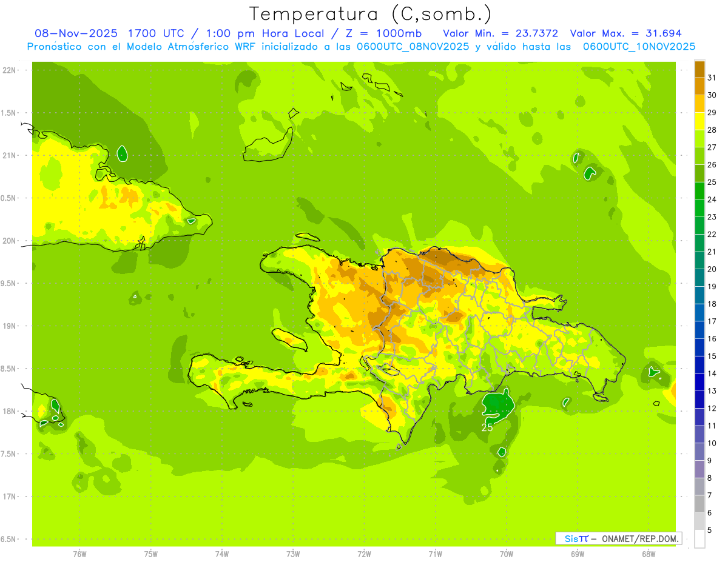Click the 'SisTT – ONAMET/REP.DOM.' credit label
The height and width of the screenshot is (562, 728).
coord(619,538)
